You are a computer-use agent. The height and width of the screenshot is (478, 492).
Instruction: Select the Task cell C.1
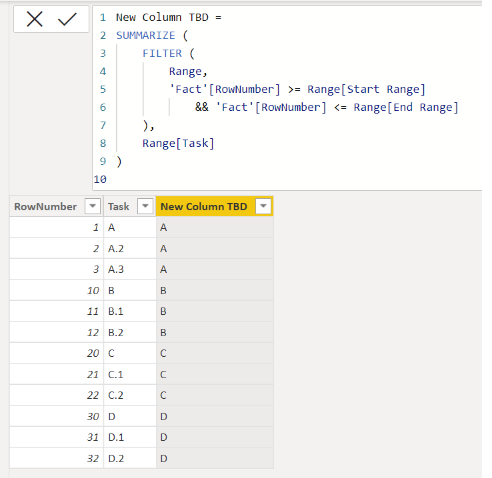pyautogui.click(x=130, y=374)
